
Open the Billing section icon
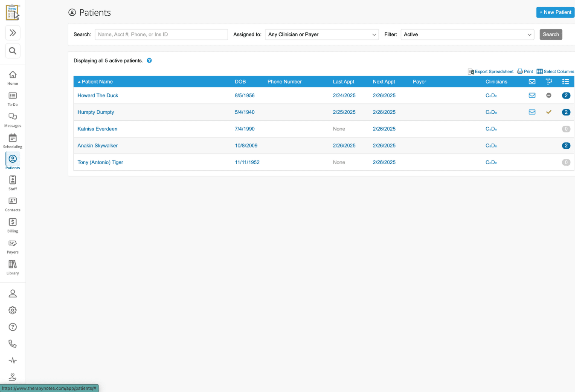click(x=13, y=225)
